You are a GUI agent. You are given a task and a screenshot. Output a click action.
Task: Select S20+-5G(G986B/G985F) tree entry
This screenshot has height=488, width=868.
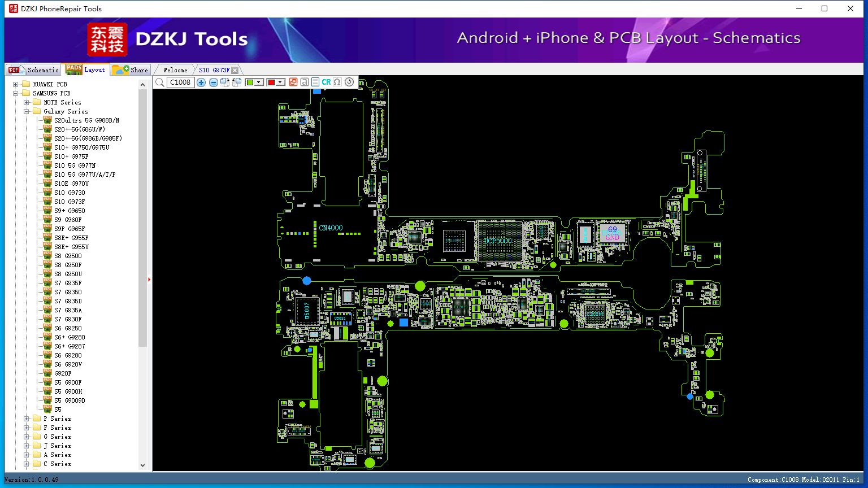88,138
